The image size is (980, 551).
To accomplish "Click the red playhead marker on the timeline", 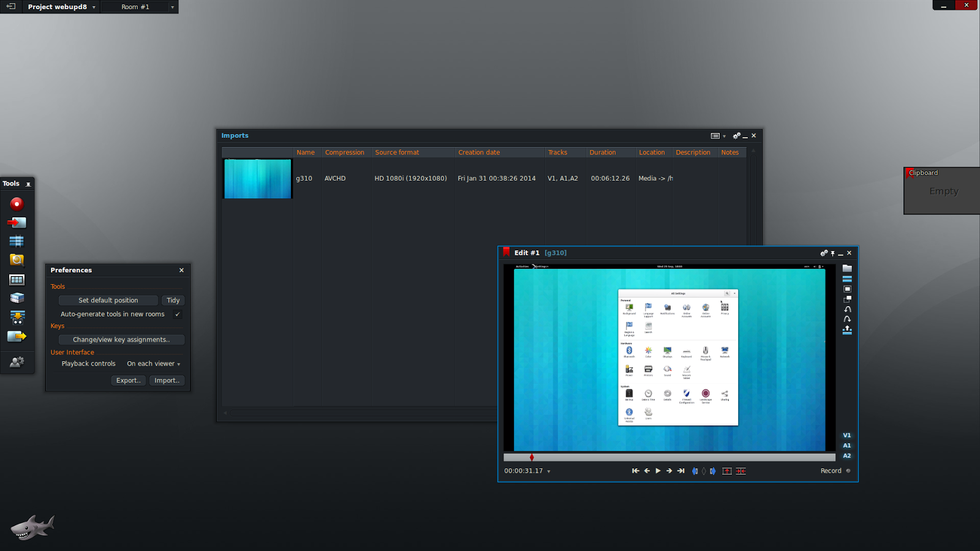I will pos(532,457).
